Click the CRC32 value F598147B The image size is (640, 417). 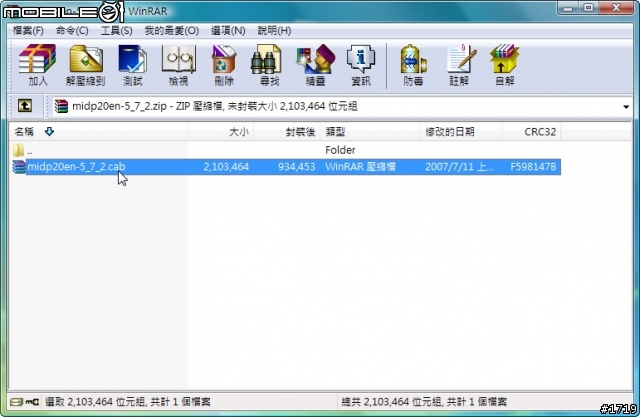[x=533, y=166]
